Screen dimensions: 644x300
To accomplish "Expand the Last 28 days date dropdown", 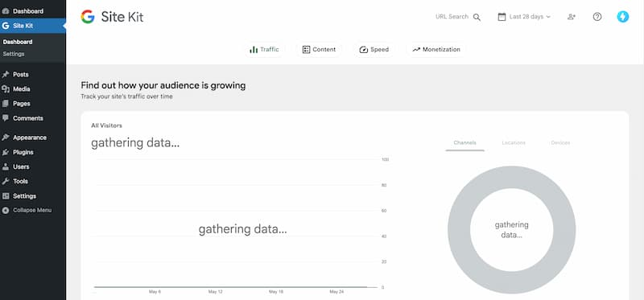I will 524,17.
